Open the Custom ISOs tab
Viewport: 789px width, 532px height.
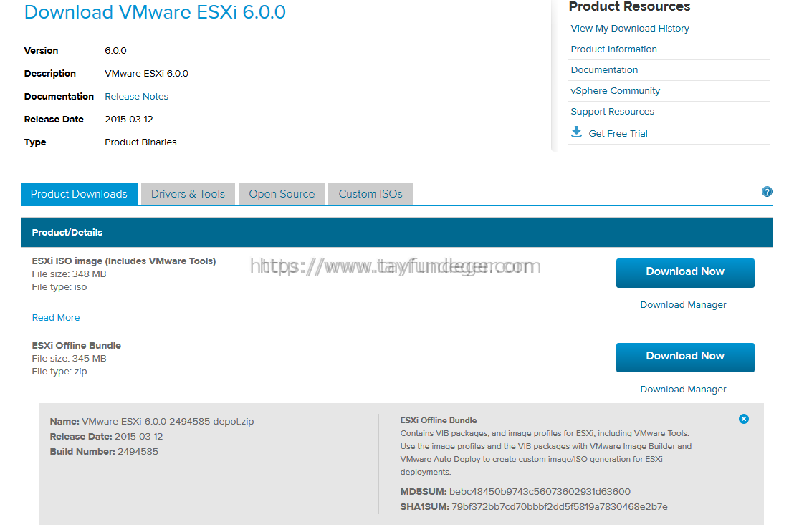click(370, 193)
